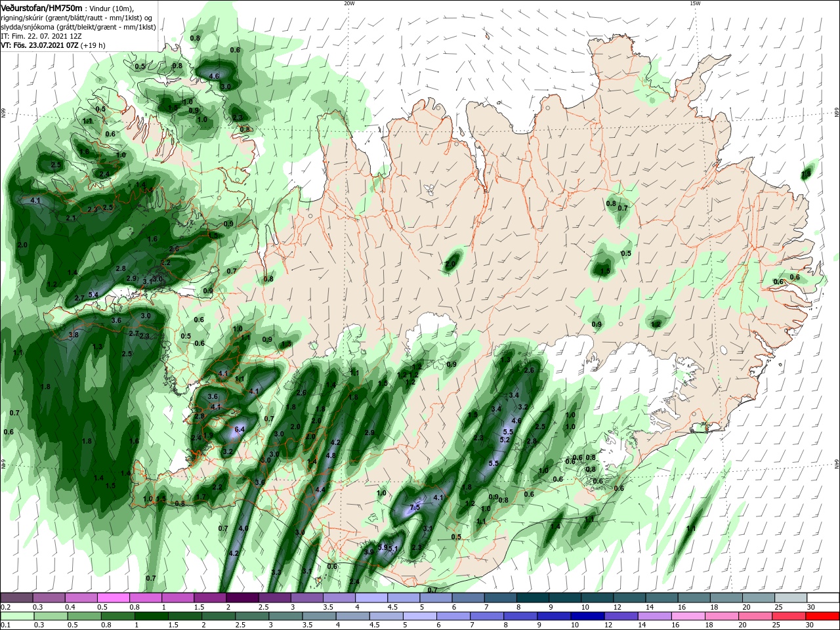Viewport: 840px width, 630px height.
Task: Select the bright pink swatch right of upper 0.5
Action: tap(114, 598)
